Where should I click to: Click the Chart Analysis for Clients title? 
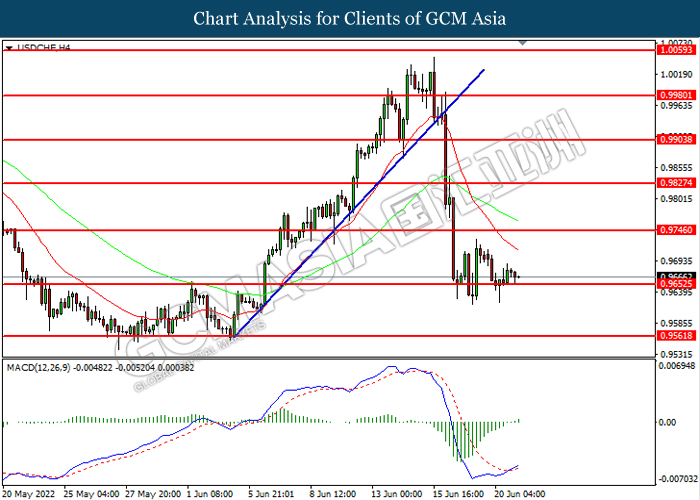point(350,18)
